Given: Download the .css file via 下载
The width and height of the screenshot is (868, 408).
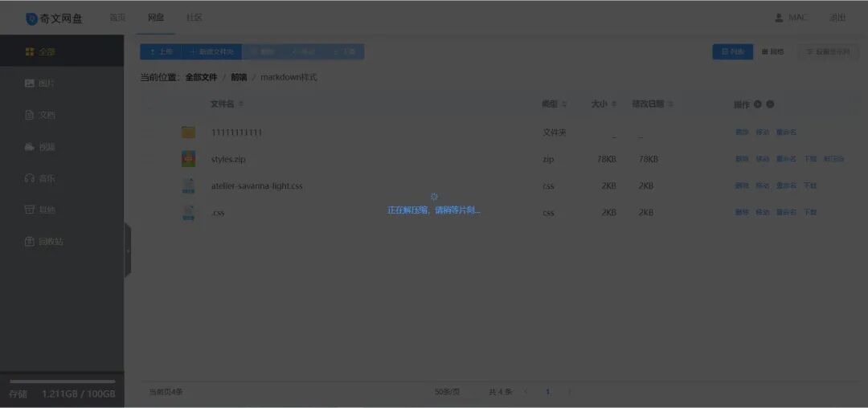Looking at the screenshot, I should tap(810, 212).
